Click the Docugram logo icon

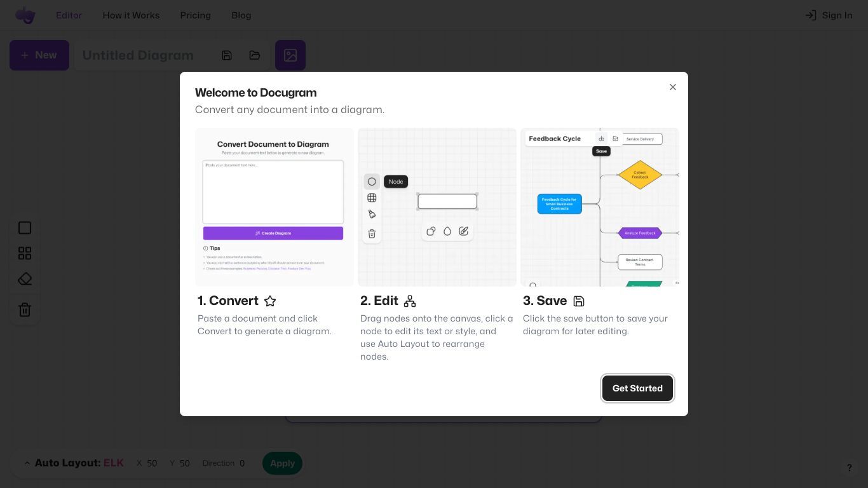tap(25, 15)
